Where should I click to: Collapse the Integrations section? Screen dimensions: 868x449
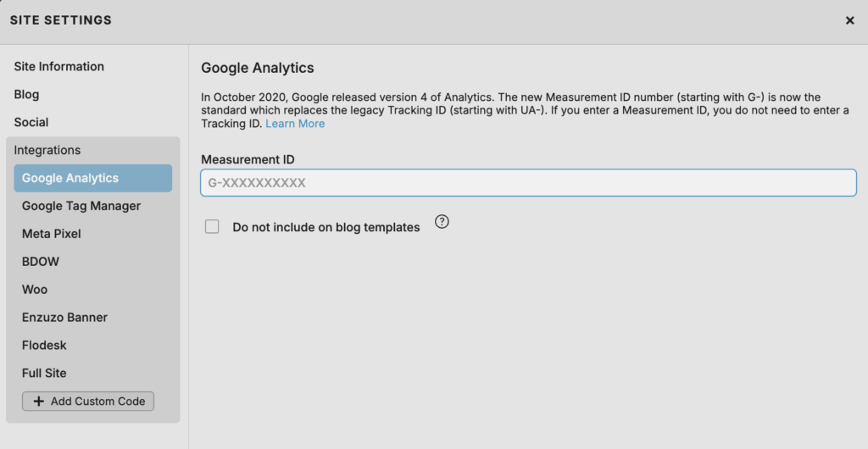point(47,150)
